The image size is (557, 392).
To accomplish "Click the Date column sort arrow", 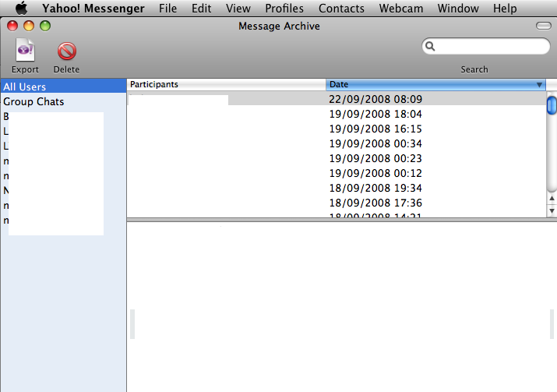I will [539, 84].
